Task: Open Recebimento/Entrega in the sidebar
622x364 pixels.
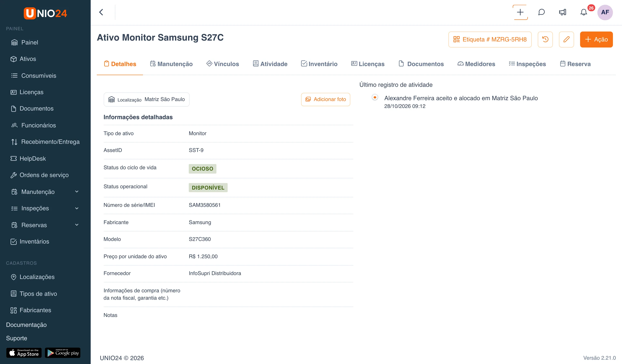Action: [x=45, y=142]
